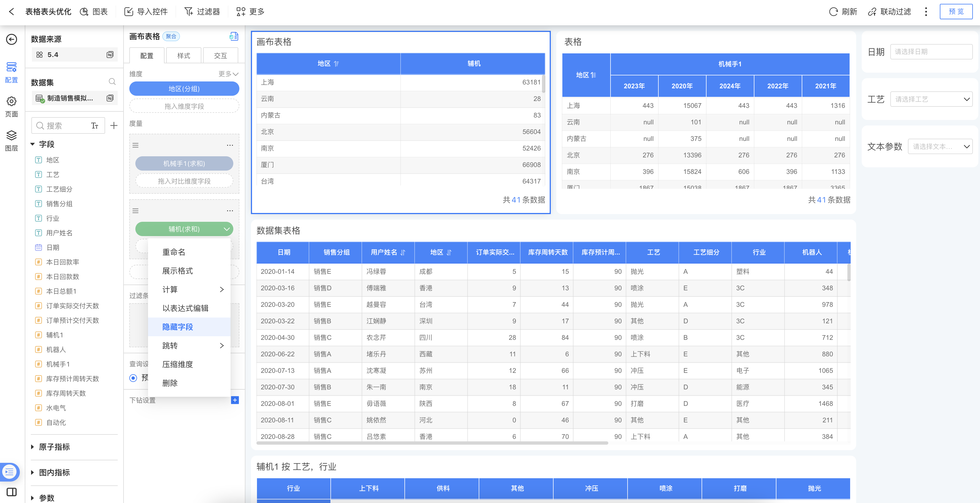Toggle the Tr text-type filter in field search
Viewport: 980px width, 503px height.
pos(95,125)
